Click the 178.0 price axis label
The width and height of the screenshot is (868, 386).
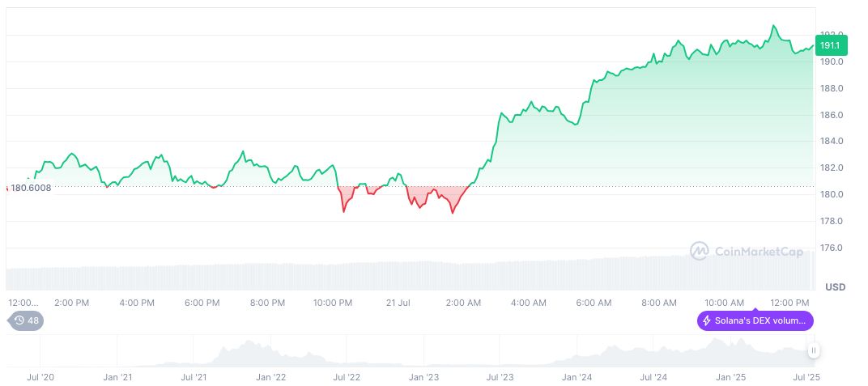point(832,221)
